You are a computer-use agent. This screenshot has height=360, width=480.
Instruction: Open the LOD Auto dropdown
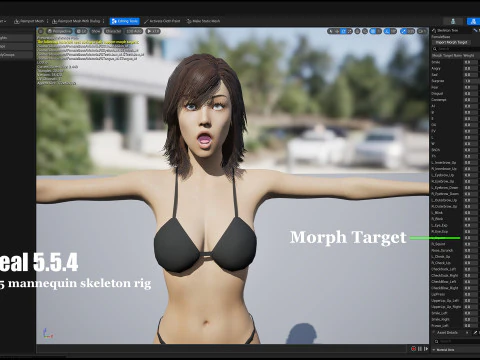click(134, 31)
